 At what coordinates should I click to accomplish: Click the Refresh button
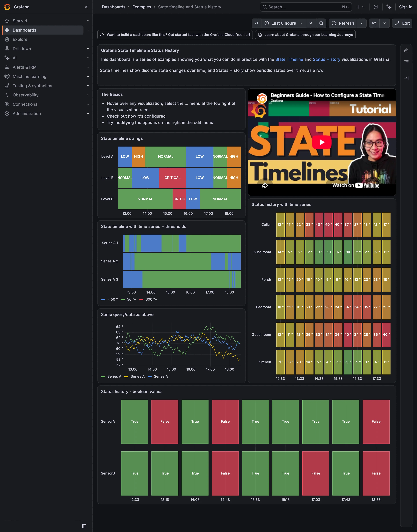[x=343, y=23]
